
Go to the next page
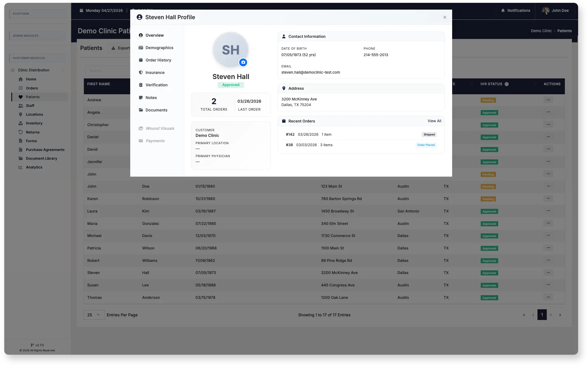point(551,315)
